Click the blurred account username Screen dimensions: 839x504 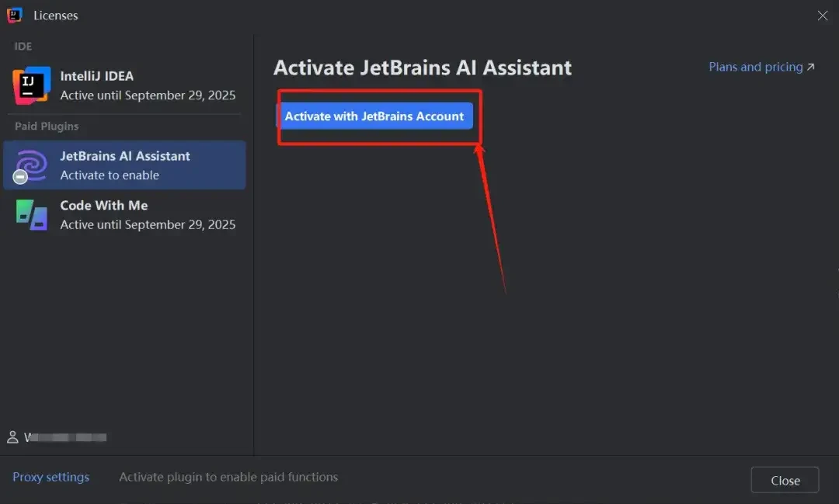pos(66,437)
